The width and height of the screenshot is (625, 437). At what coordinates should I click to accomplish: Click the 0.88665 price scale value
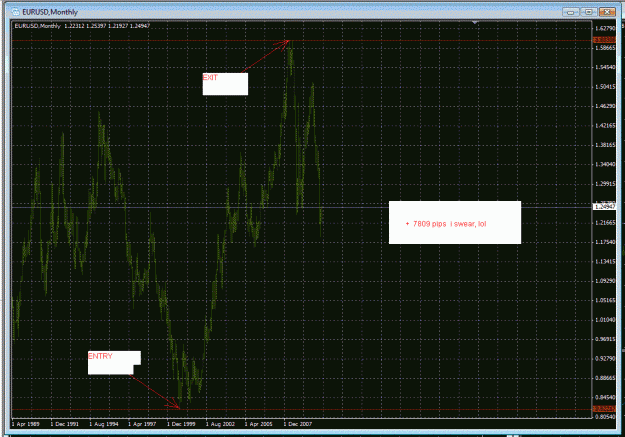(605, 378)
